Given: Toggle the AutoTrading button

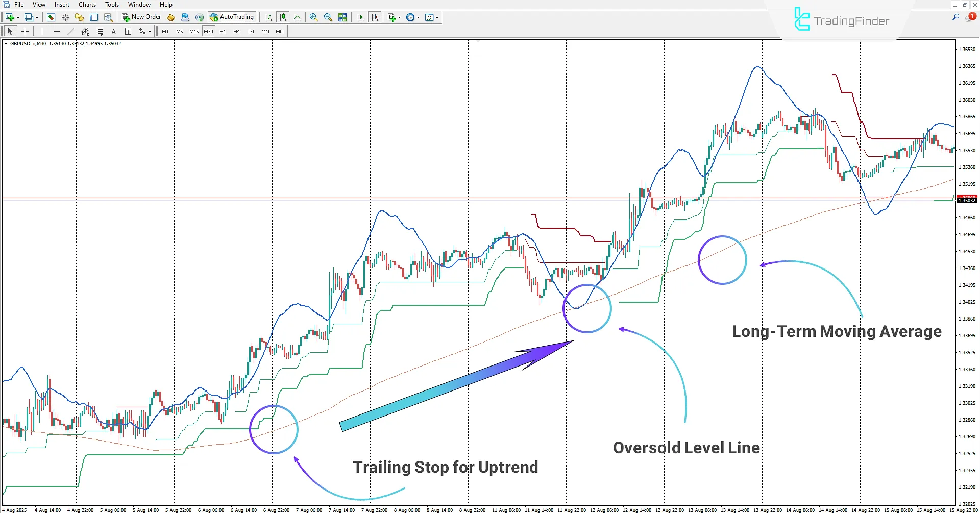Looking at the screenshot, I should (x=232, y=17).
